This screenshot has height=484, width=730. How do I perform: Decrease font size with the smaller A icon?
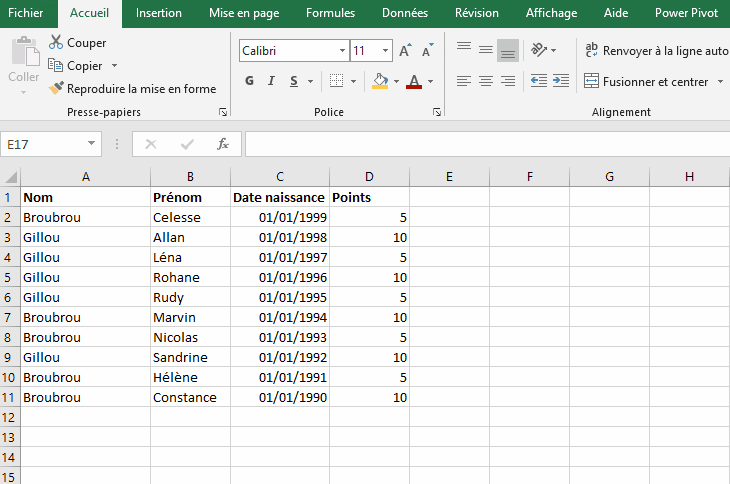tap(428, 50)
